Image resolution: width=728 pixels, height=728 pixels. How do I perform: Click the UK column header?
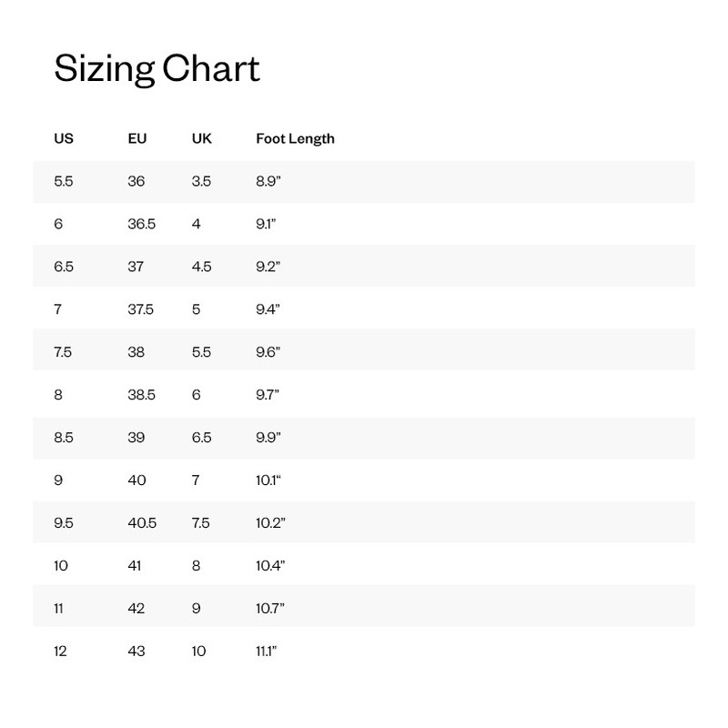point(201,139)
